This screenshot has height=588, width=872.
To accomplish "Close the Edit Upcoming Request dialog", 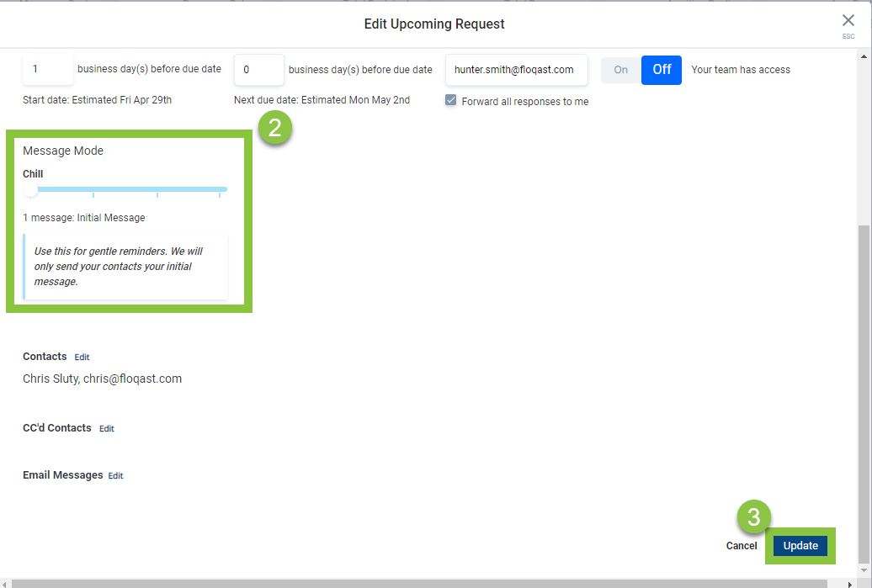I will click(x=848, y=21).
